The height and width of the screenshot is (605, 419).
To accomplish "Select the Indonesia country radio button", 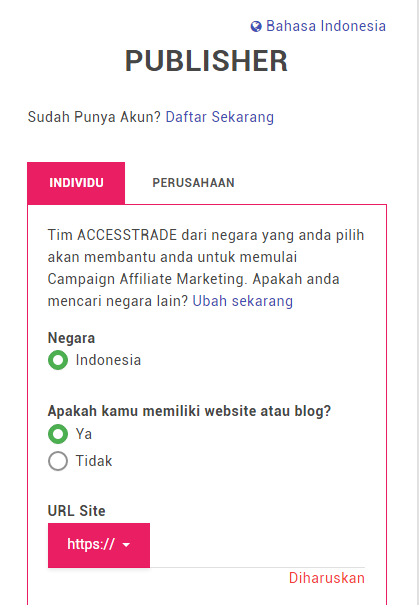I will (x=58, y=360).
